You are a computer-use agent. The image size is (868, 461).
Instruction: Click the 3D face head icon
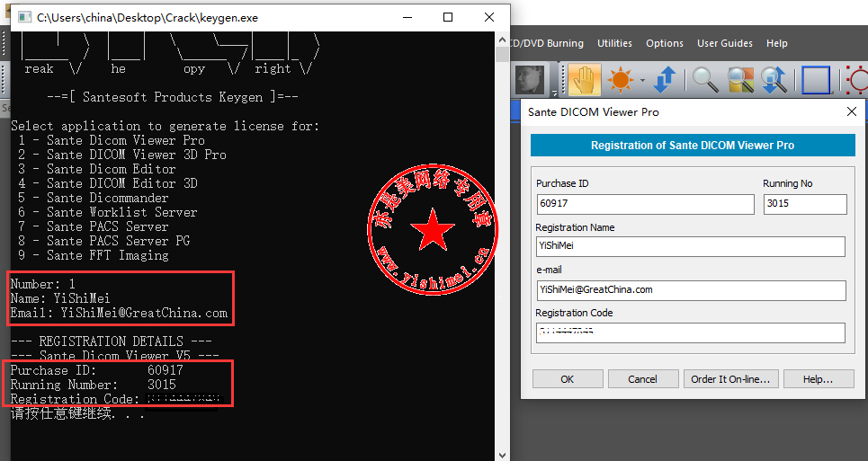[530, 80]
